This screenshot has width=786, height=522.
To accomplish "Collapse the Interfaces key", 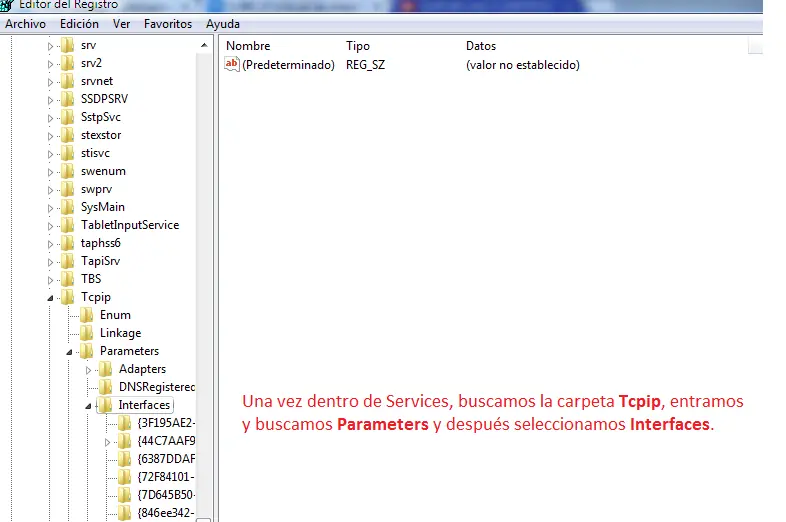I will pos(88,406).
